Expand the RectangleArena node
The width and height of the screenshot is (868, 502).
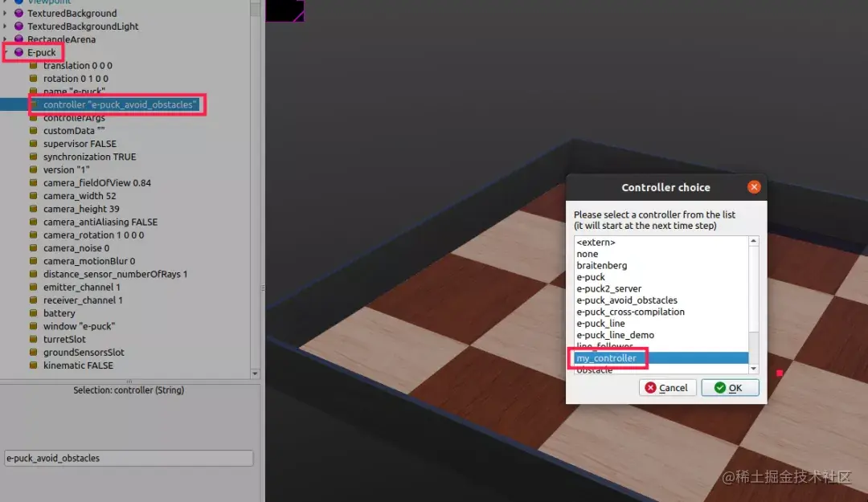tap(6, 39)
